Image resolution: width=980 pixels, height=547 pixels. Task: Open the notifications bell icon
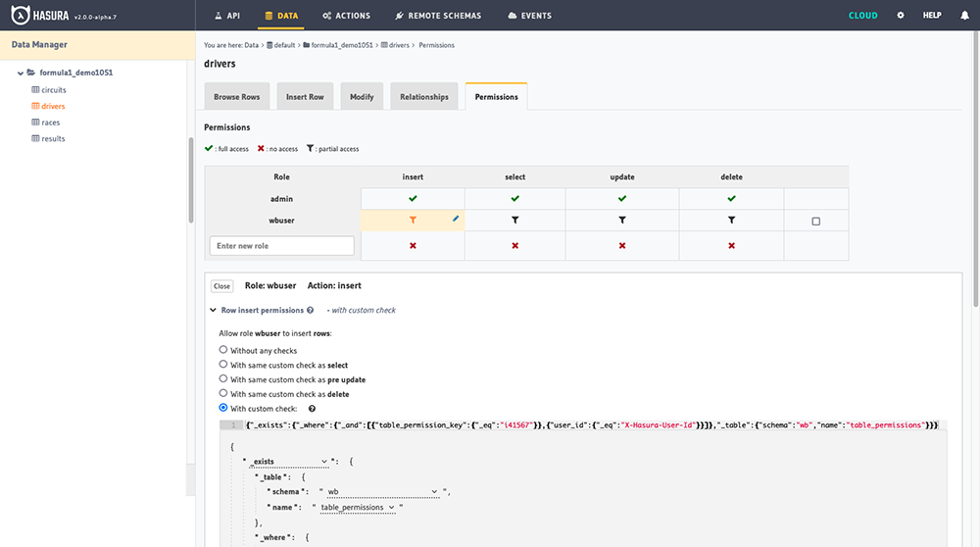(964, 15)
